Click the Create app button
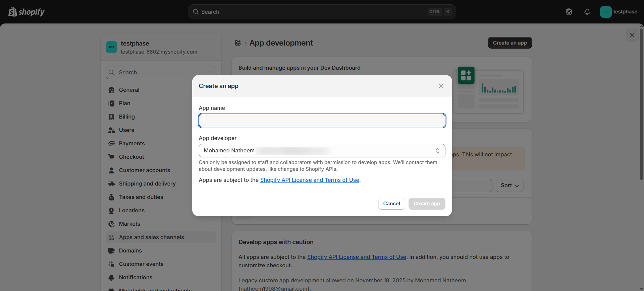This screenshot has width=644, height=291. (x=427, y=204)
